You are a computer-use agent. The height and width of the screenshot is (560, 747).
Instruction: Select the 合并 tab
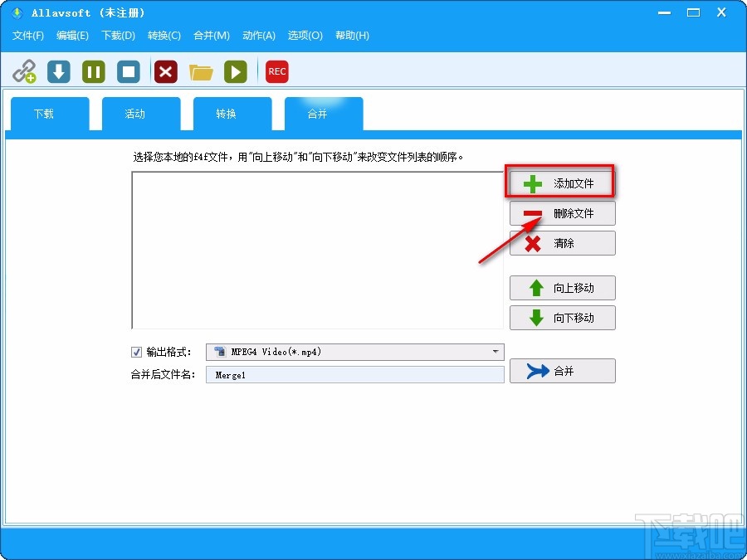tap(324, 114)
